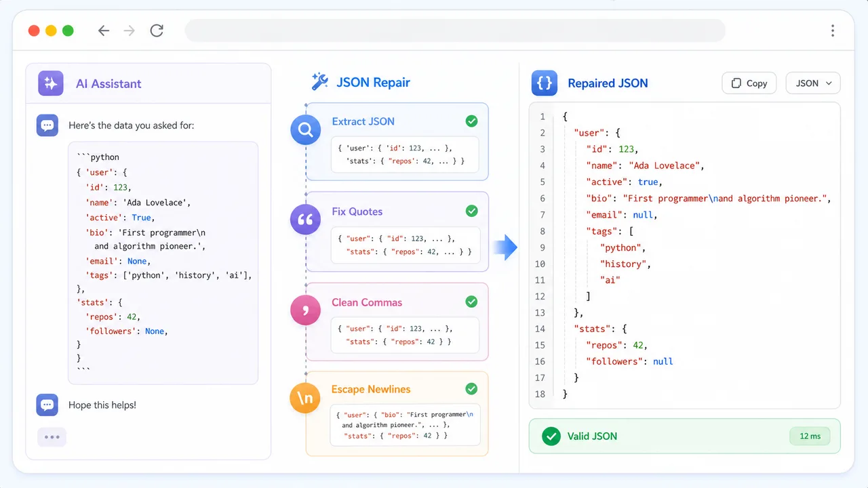The height and width of the screenshot is (488, 868).
Task: Click the Clean Commas comma icon
Action: (x=306, y=310)
